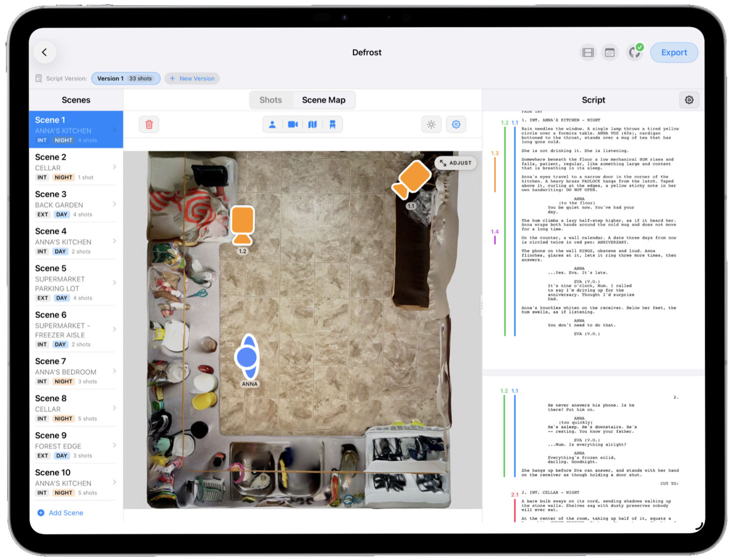Viewport: 734px width, 560px height.
Task: Open the lighting brightness control
Action: click(431, 125)
